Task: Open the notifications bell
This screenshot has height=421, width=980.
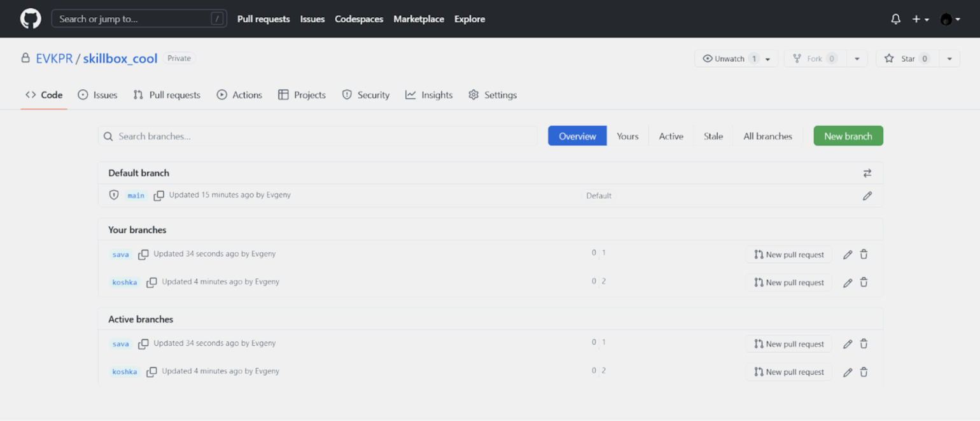Action: [895, 19]
